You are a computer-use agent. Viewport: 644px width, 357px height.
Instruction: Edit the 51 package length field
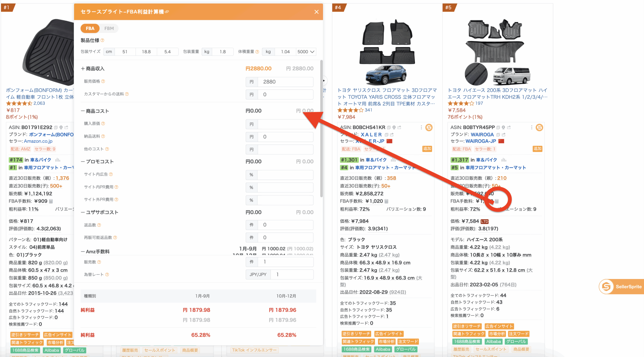pos(125,52)
